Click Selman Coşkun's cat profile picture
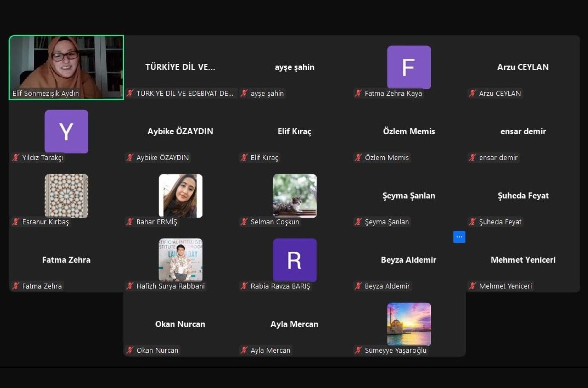Screen dimensions: 588x388 pos(295,196)
